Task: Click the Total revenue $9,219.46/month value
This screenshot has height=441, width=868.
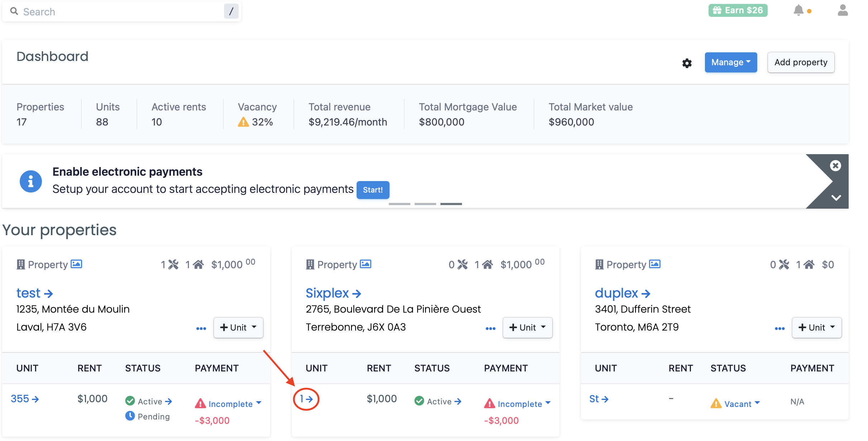Action: point(348,122)
